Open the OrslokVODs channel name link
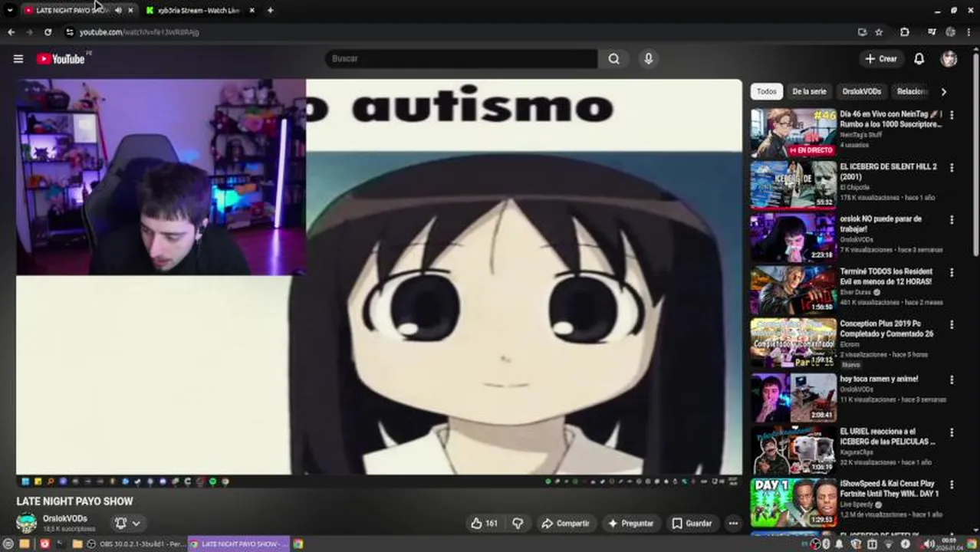Viewport: 980px width, 552px height. tap(64, 519)
